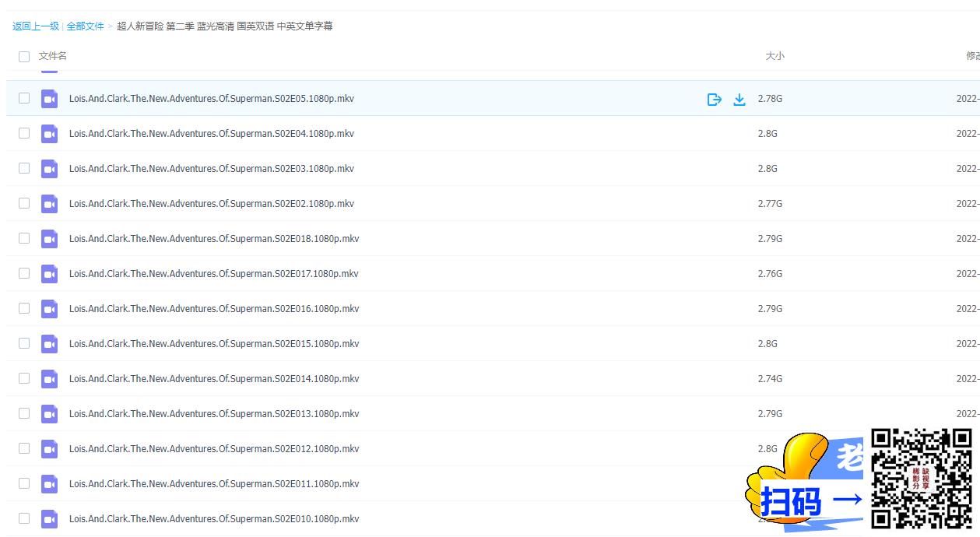Click the video file icon for S02E02
This screenshot has height=537, width=980.
coord(50,204)
